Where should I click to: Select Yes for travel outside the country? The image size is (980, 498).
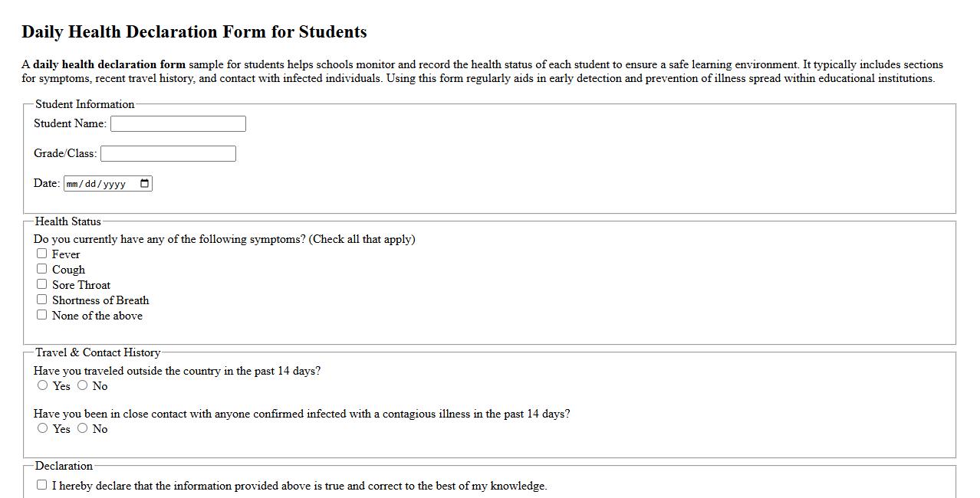tap(43, 385)
